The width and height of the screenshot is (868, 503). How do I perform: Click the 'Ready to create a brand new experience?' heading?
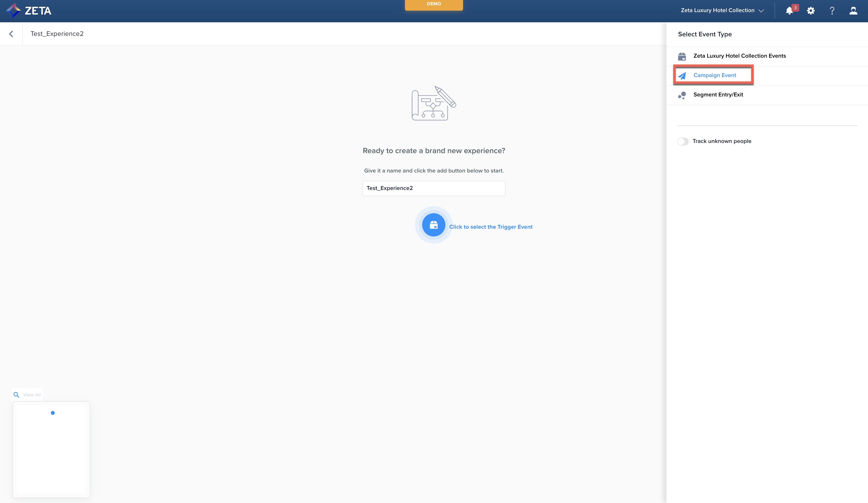coord(434,151)
